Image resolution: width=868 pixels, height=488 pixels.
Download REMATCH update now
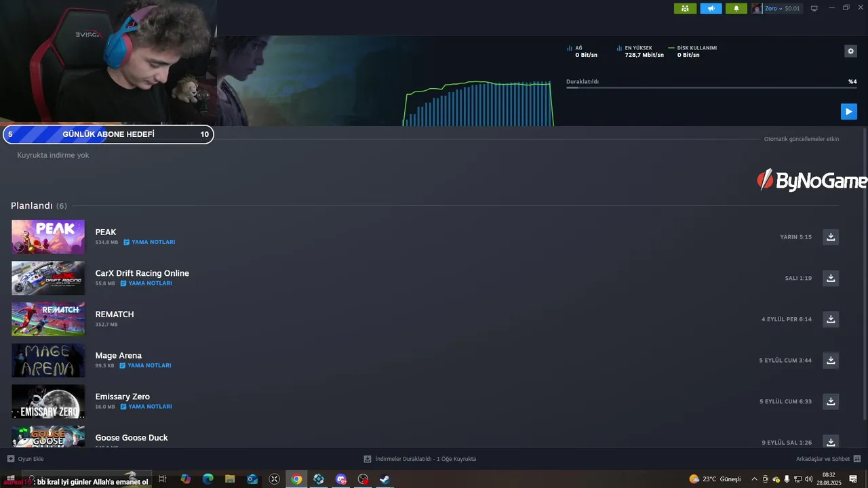tap(831, 319)
